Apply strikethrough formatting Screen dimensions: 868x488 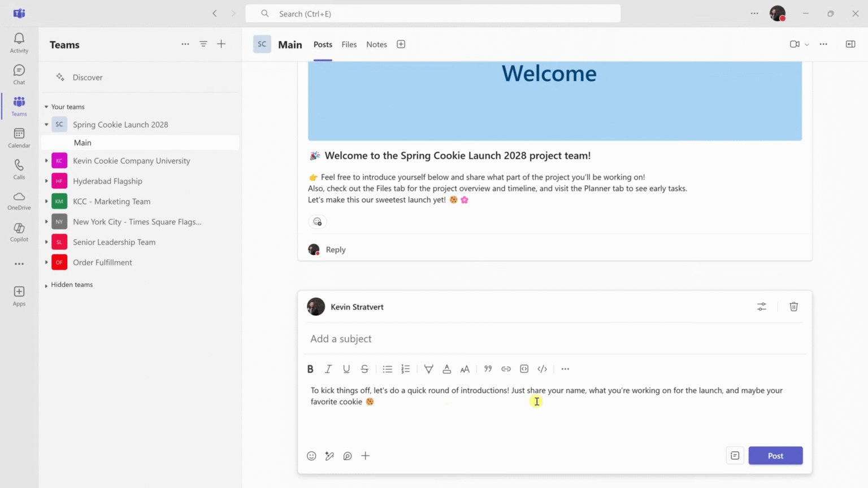[364, 369]
